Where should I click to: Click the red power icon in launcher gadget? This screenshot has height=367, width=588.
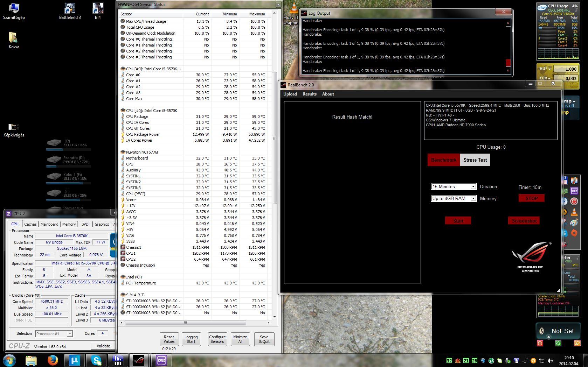(x=574, y=201)
